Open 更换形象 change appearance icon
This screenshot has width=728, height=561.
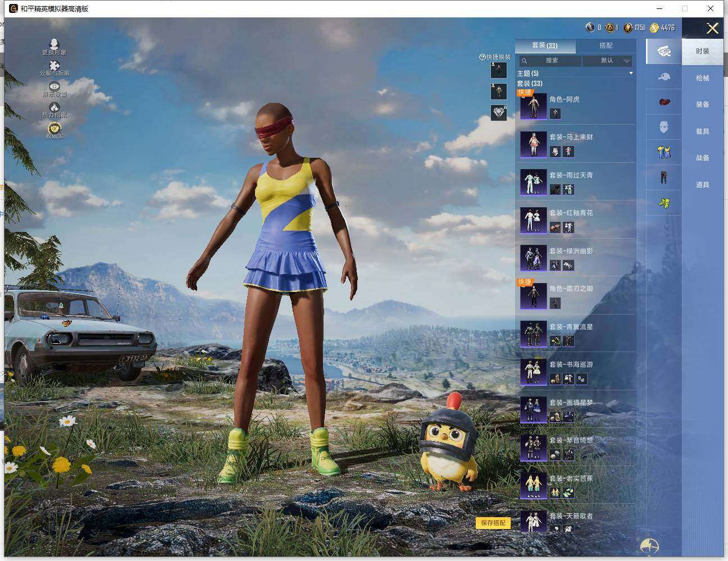[x=54, y=44]
